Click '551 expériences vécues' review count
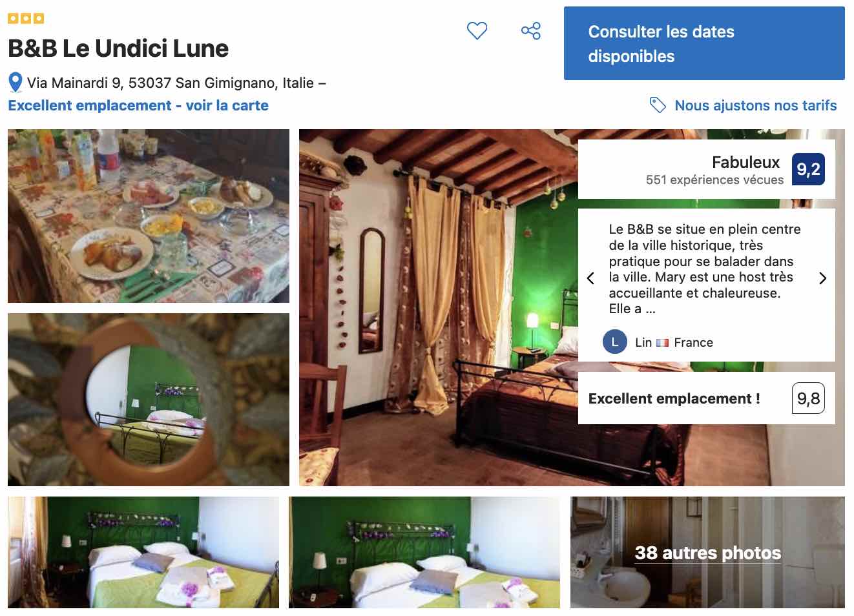854x616 pixels. (x=714, y=180)
